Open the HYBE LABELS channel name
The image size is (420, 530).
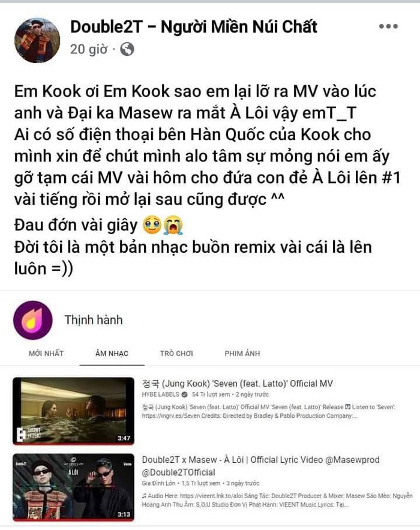tap(160, 394)
